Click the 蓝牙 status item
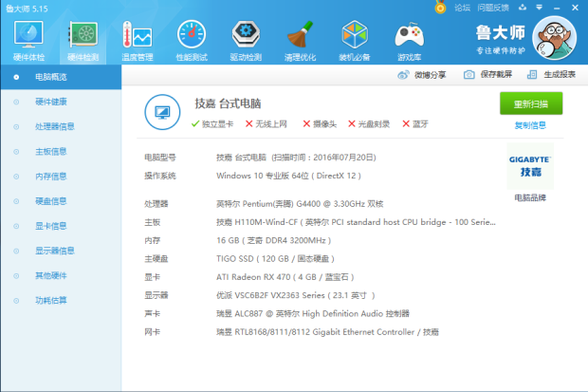 414,124
